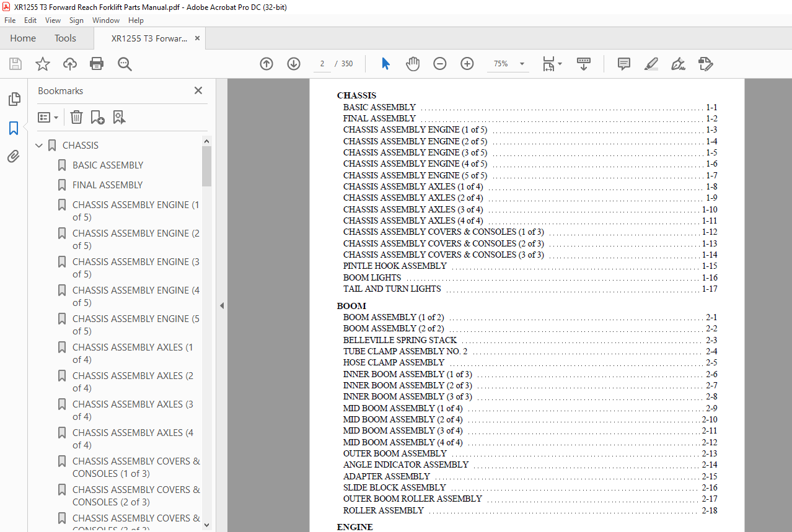Open the Sign menu
This screenshot has height=532, width=792.
(x=76, y=20)
